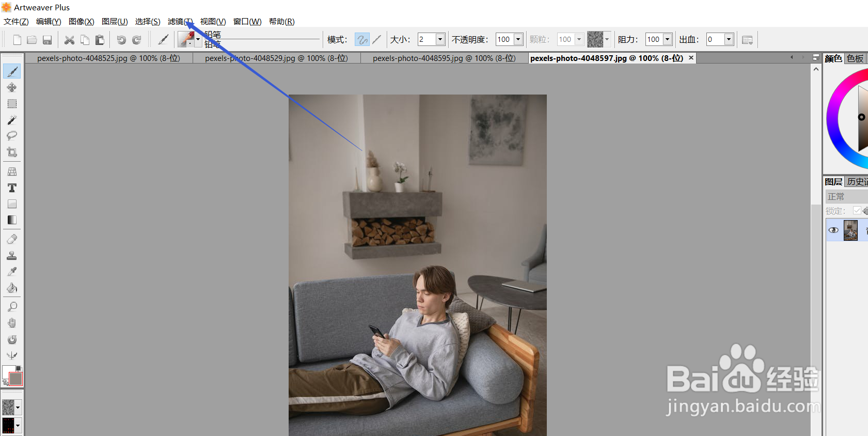Select the Eraser tool
The height and width of the screenshot is (436, 868).
click(x=12, y=239)
